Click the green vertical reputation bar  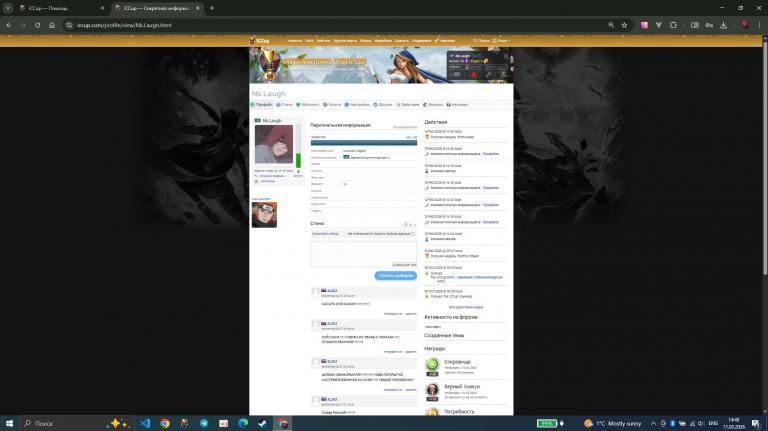pos(298,160)
